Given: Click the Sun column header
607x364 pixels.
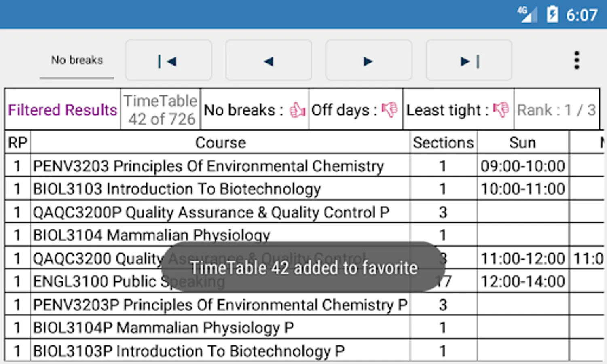Looking at the screenshot, I should 522,143.
